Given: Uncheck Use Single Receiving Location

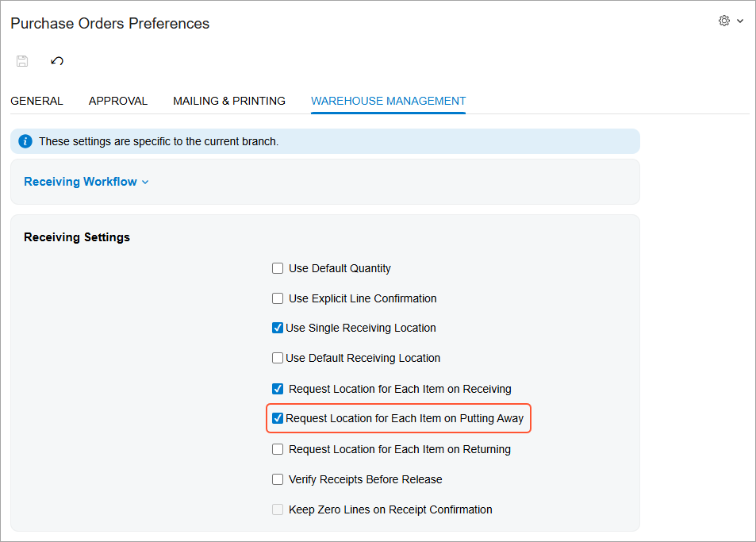Looking at the screenshot, I should coord(278,328).
